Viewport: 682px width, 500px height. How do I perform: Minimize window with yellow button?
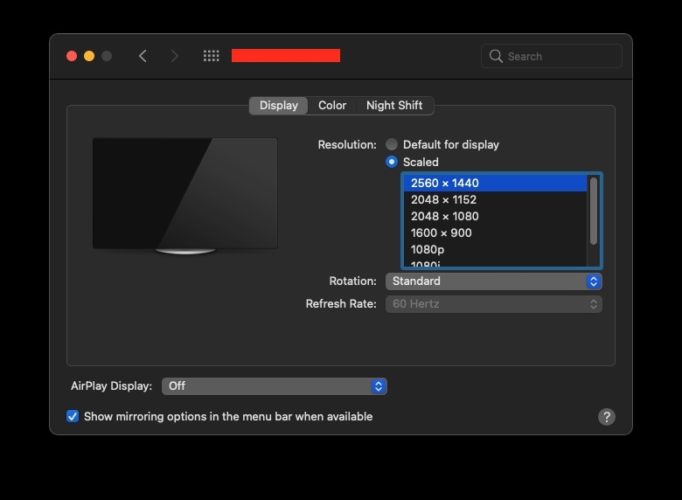click(x=89, y=56)
